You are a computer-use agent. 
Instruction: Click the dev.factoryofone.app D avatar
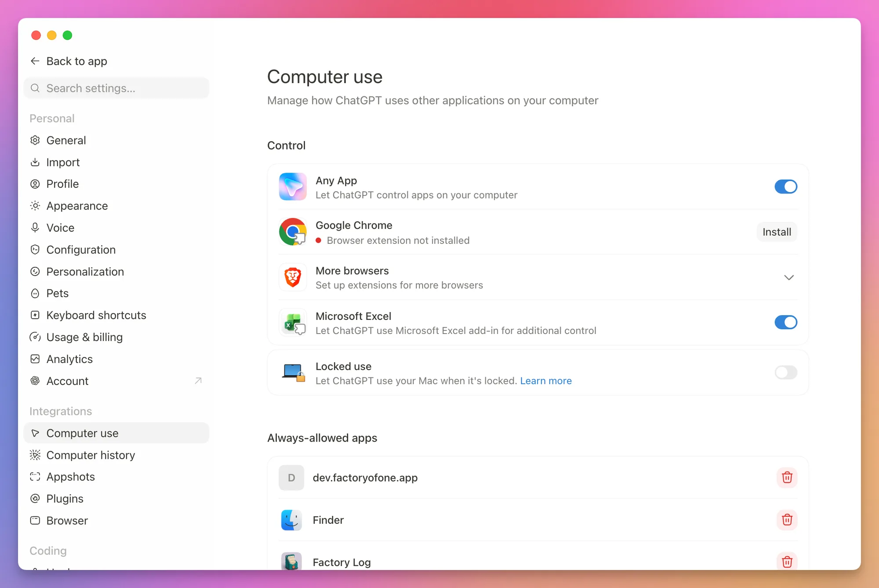[x=291, y=478]
